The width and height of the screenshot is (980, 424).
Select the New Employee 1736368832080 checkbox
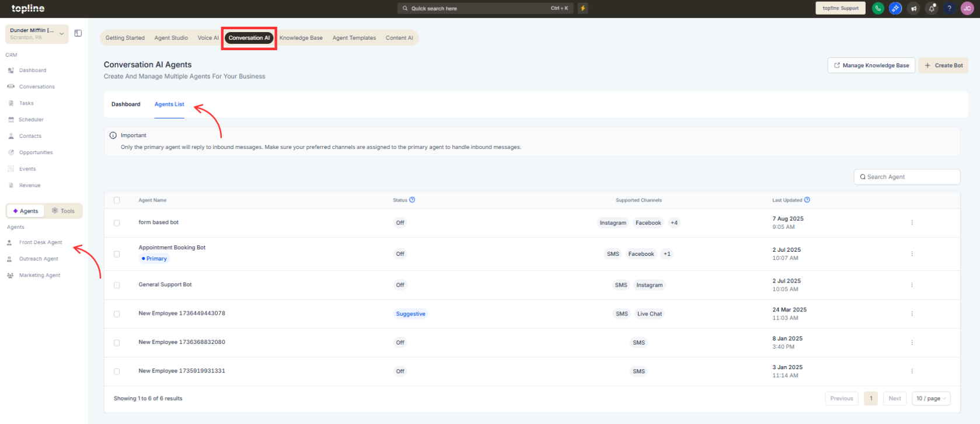tap(117, 343)
